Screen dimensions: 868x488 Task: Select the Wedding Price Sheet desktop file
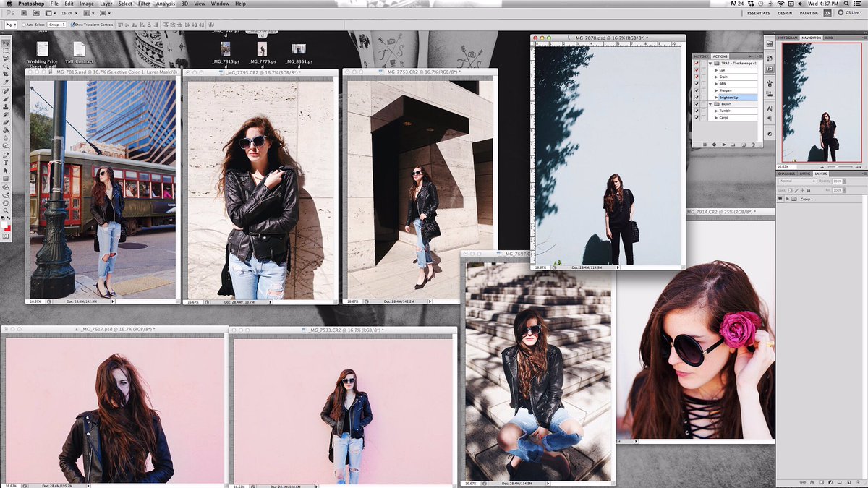(43, 55)
